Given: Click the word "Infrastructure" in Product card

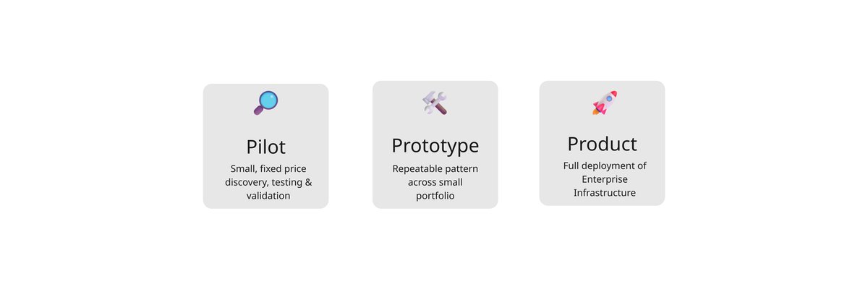Looking at the screenshot, I should 604,193.
